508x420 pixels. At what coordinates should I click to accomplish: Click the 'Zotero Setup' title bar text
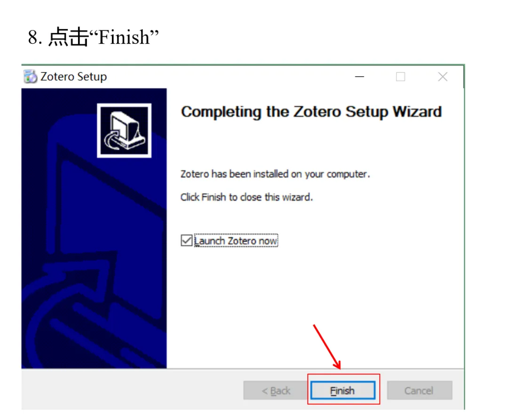click(73, 77)
